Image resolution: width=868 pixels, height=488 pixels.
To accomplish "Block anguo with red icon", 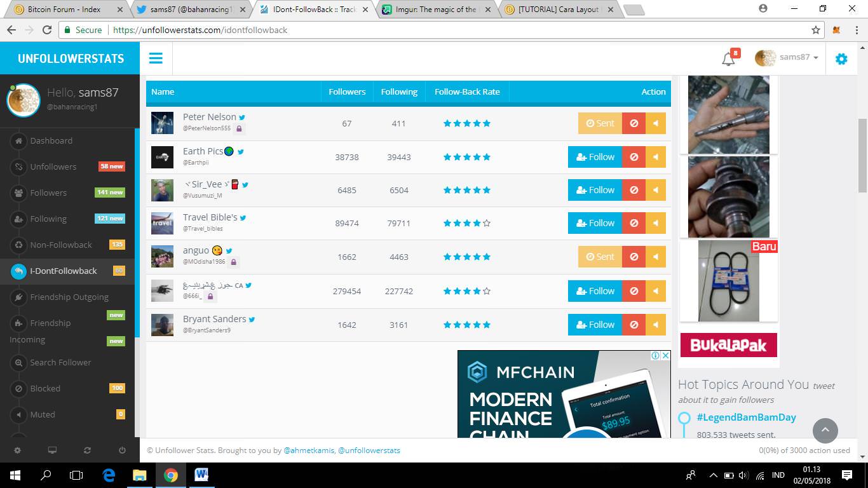I will pos(634,257).
